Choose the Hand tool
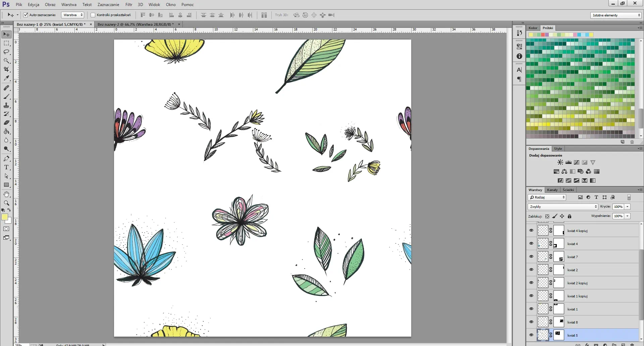Screen dimensions: 644x346 [x=6, y=194]
